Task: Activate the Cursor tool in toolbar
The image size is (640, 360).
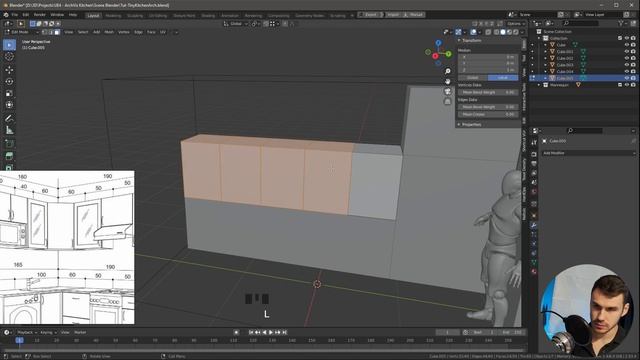Action: point(9,57)
